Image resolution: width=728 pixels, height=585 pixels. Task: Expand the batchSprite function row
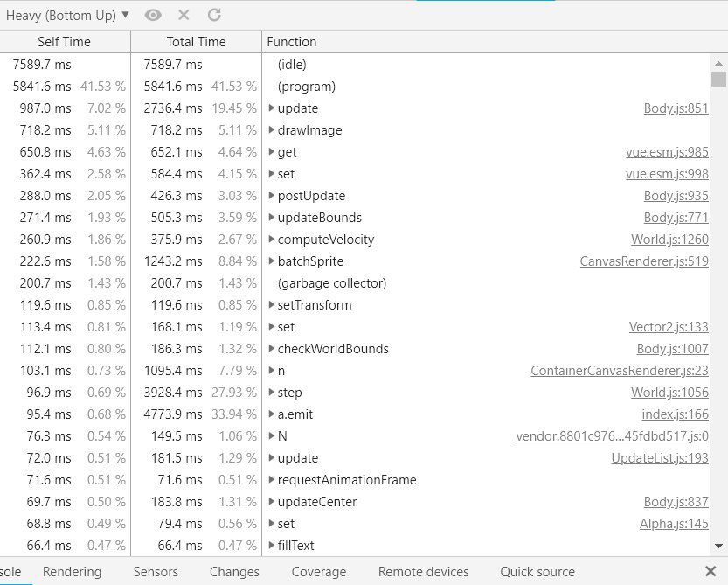[x=272, y=261]
